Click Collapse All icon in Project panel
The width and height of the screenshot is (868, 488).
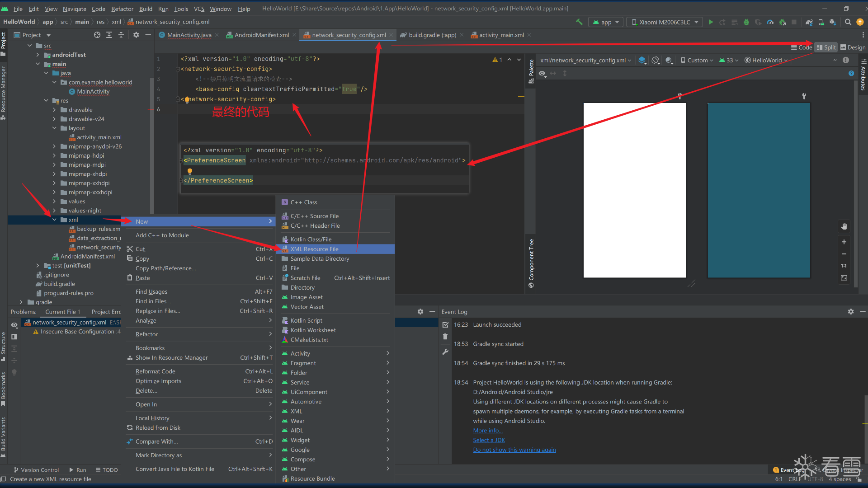pyautogui.click(x=121, y=35)
